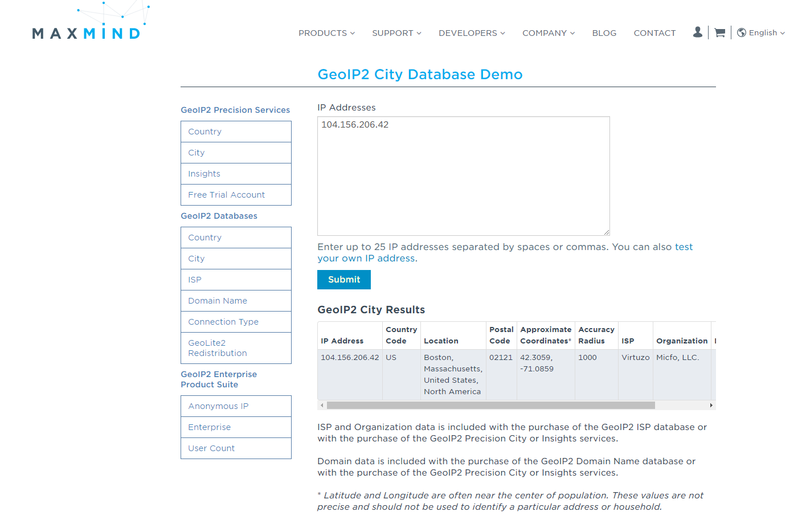Open Country under GeoIP2 Databases

pos(236,238)
